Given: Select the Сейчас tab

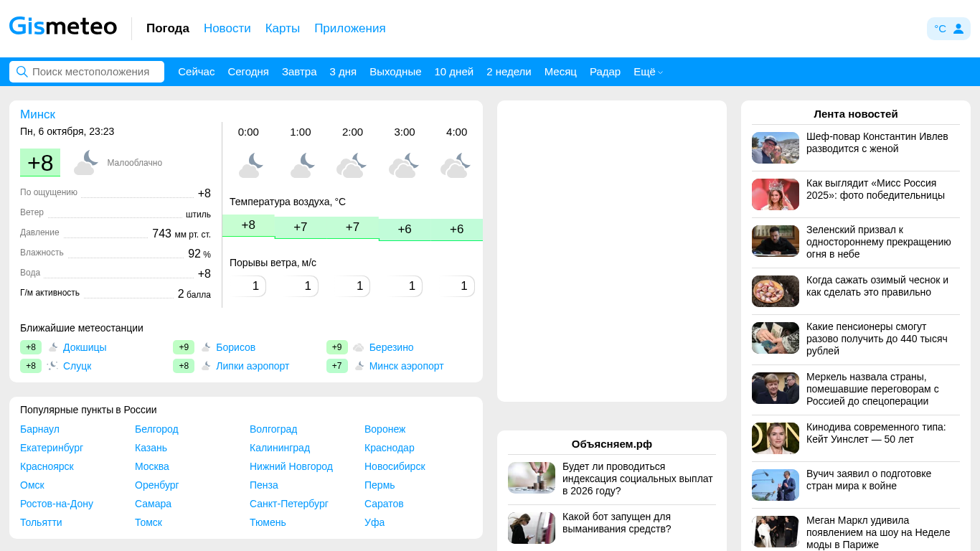Looking at the screenshot, I should coord(197,72).
